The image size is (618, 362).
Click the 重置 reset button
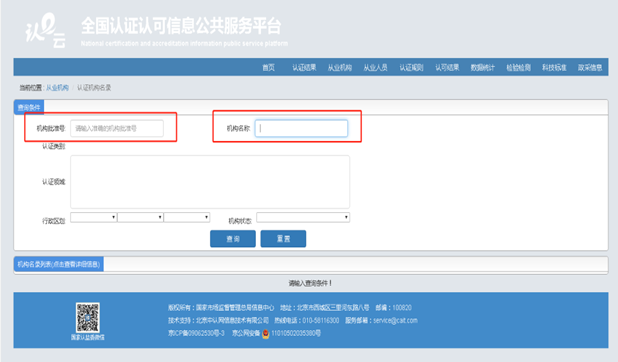(283, 239)
